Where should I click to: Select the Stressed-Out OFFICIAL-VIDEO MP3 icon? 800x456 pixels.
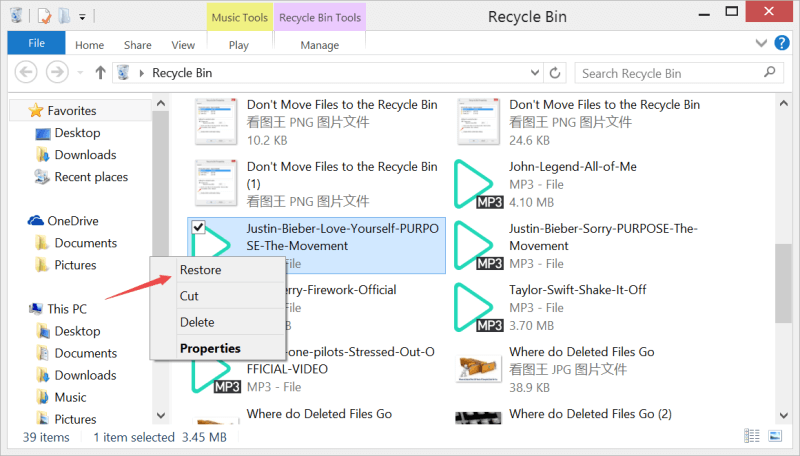pos(216,377)
